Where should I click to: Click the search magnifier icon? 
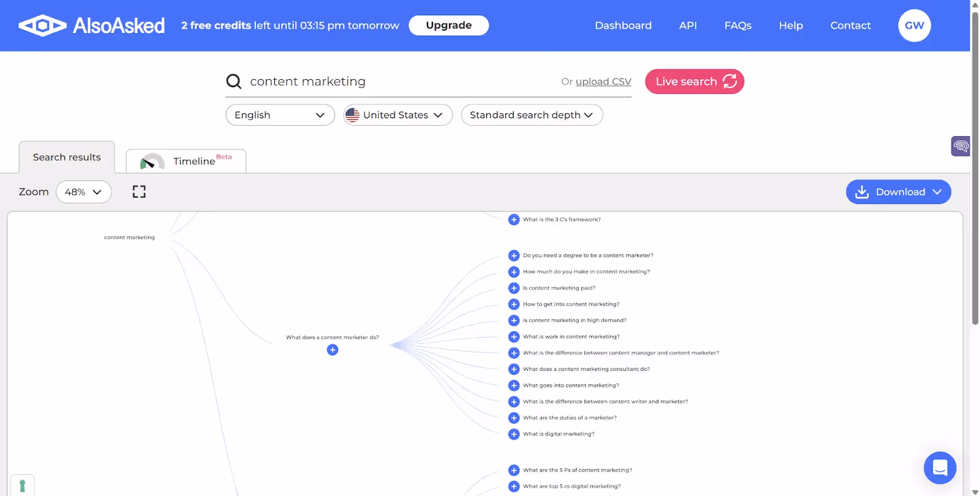pyautogui.click(x=234, y=82)
